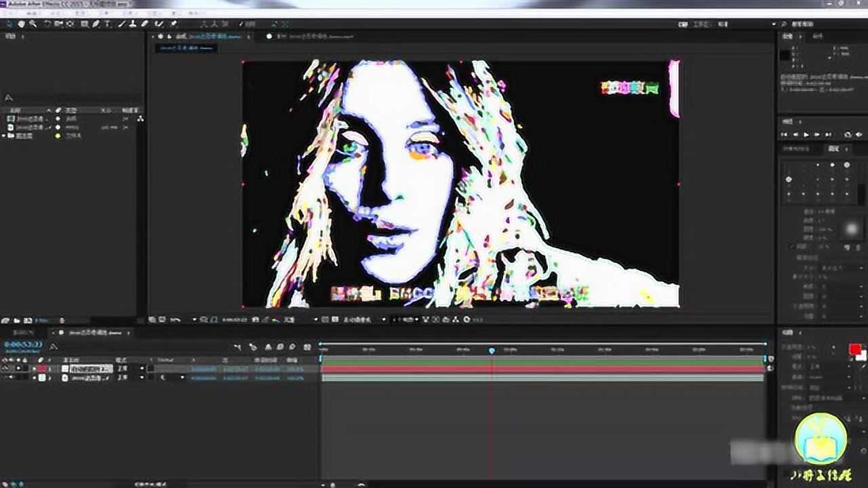Select the Hand tool

click(x=21, y=24)
